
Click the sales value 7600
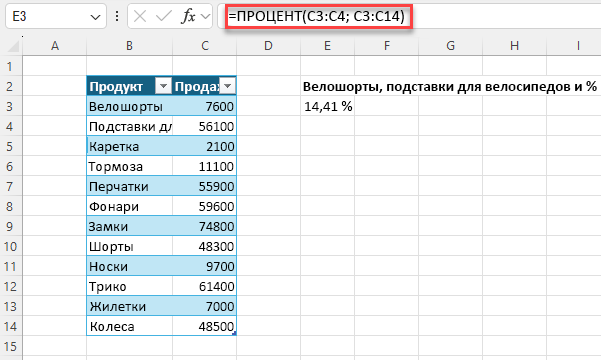205,106
